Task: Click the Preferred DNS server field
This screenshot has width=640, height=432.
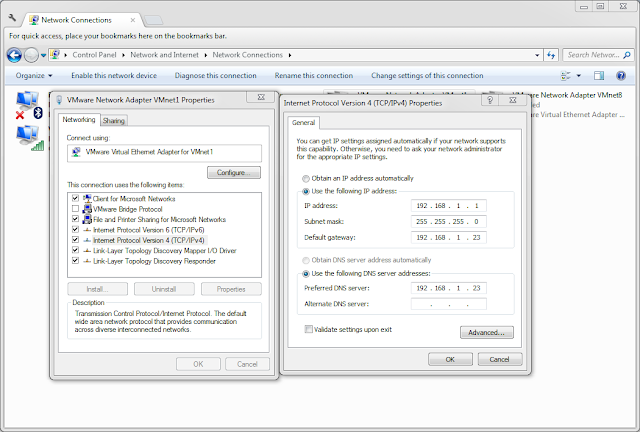Action: (449, 288)
